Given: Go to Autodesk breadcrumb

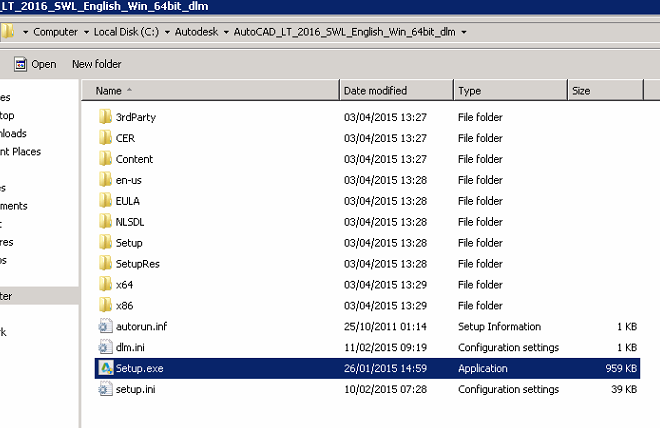Looking at the screenshot, I should pyautogui.click(x=197, y=32).
